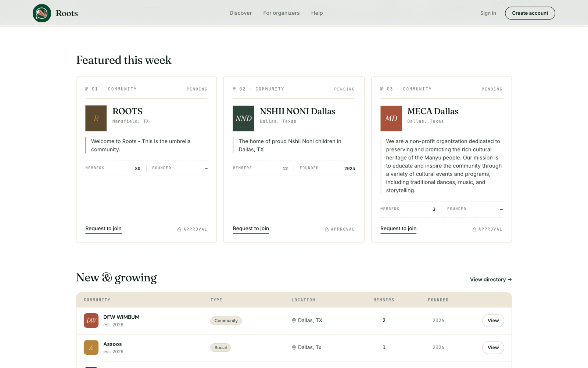View the DFW WIMBUM community
This screenshot has height=368, width=588.
pyautogui.click(x=493, y=321)
